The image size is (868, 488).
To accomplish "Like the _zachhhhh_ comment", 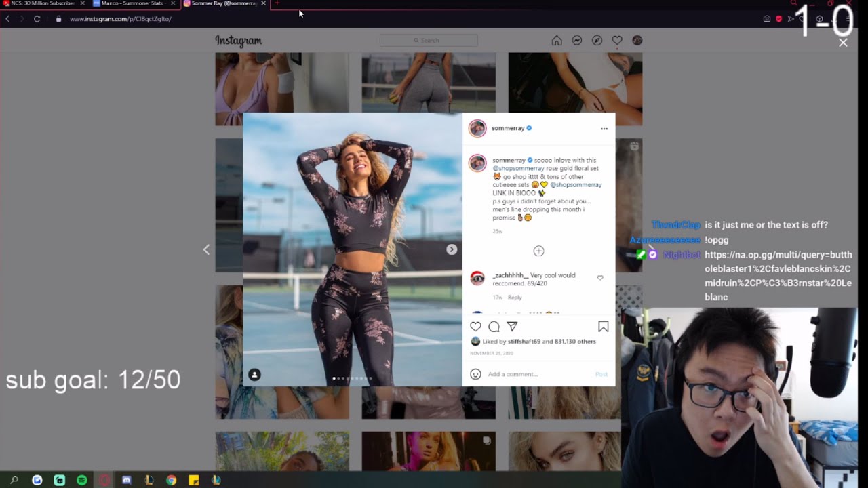I will [600, 278].
